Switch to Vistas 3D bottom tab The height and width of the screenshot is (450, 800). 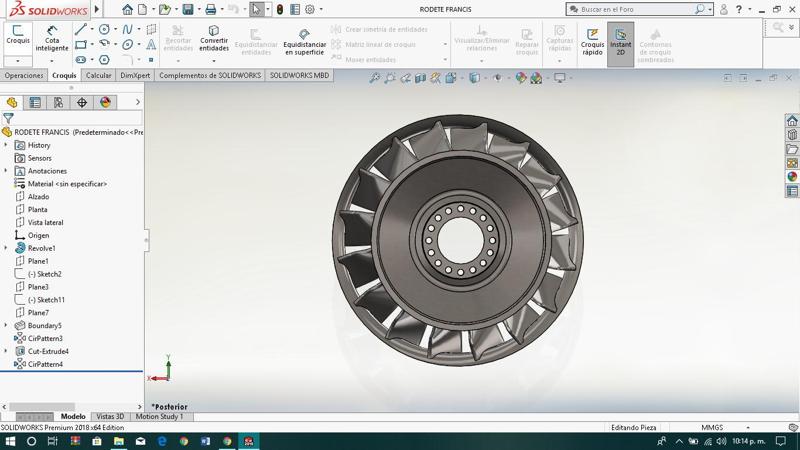110,416
